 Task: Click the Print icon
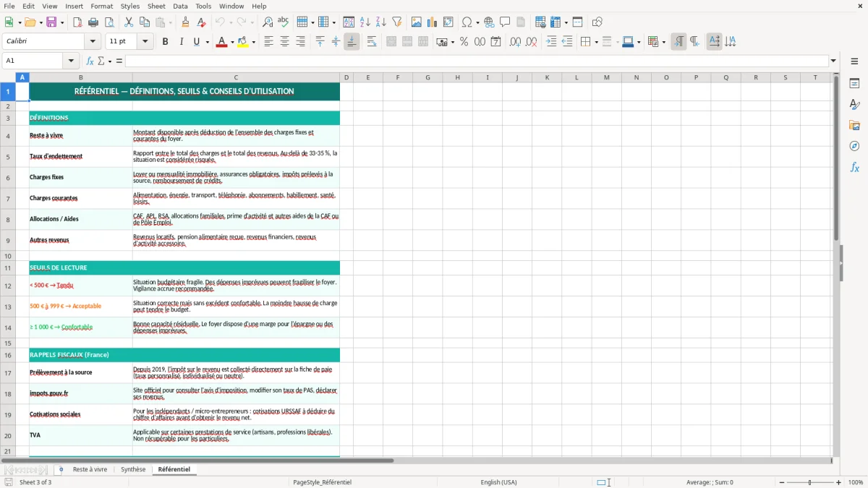(x=93, y=22)
